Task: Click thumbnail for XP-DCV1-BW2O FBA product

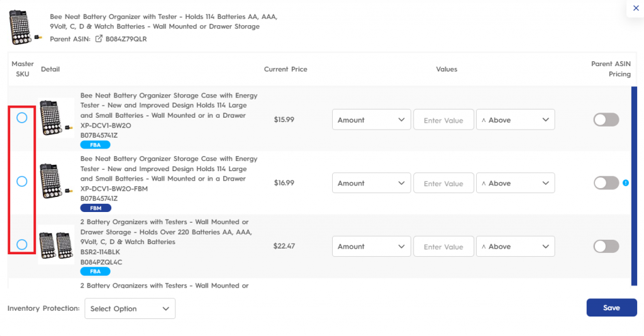Action: coord(56,118)
